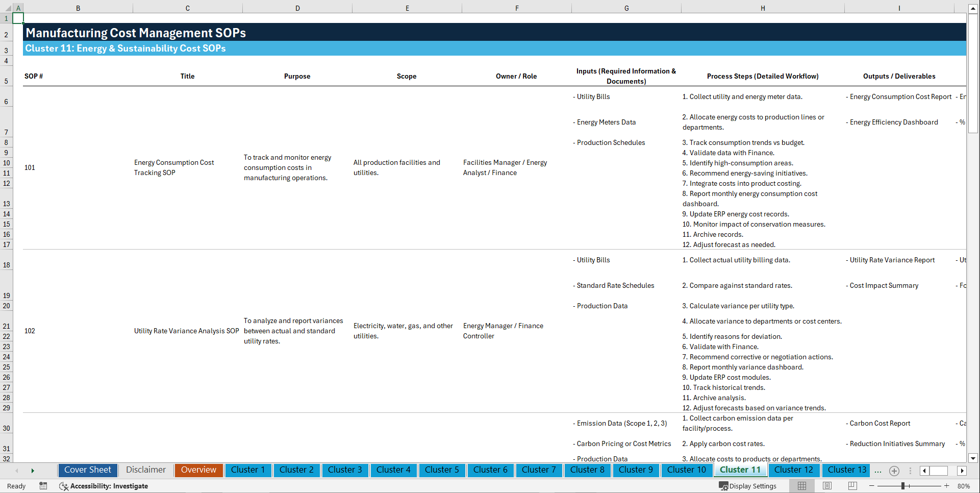Select Page Layout view icon
980x493 pixels.
(826, 486)
